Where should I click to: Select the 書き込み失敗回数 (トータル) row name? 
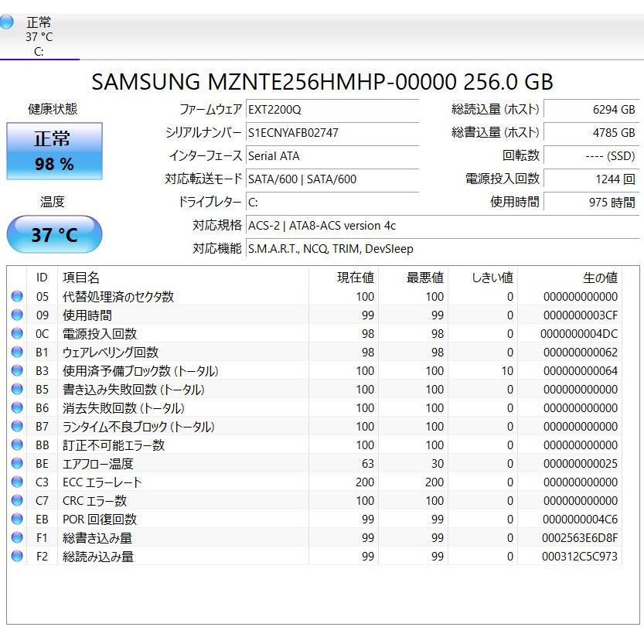click(x=134, y=390)
